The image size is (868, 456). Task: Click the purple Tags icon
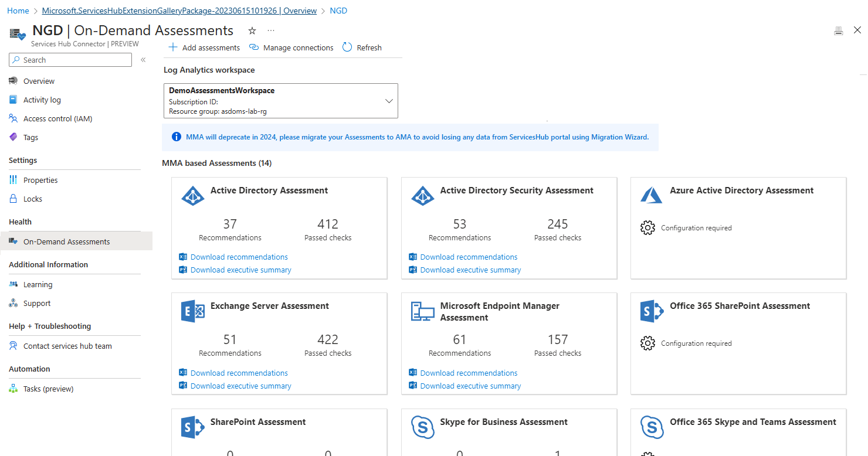[13, 137]
